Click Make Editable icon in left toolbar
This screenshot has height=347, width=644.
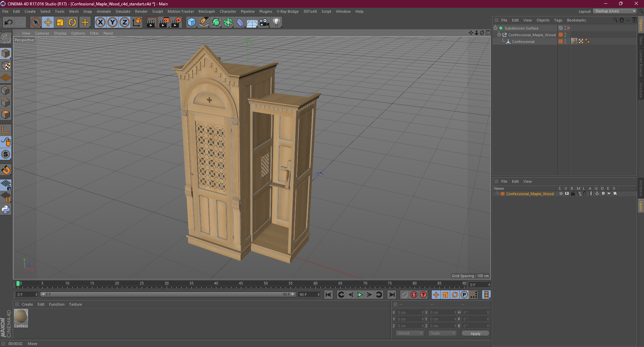6,38
